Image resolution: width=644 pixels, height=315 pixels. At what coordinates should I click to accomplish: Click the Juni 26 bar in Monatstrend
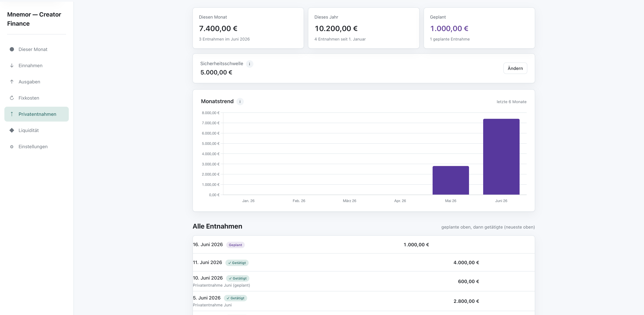[x=501, y=157]
